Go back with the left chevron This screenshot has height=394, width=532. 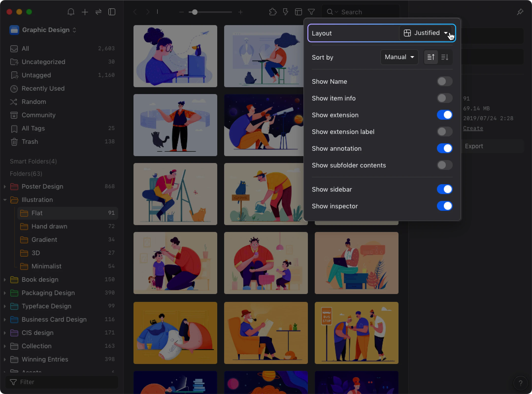click(x=135, y=12)
